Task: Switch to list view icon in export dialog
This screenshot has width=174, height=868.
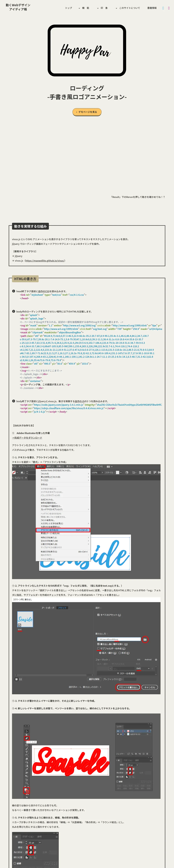Action: click(x=21, y=679)
